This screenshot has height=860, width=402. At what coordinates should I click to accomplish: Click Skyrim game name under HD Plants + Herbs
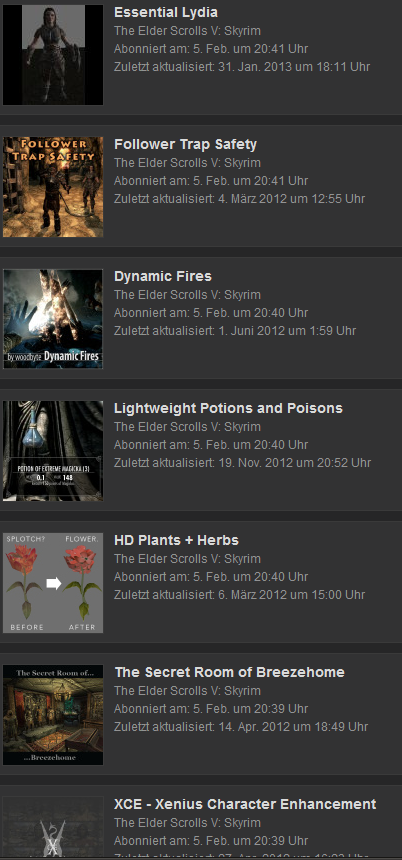(188, 558)
